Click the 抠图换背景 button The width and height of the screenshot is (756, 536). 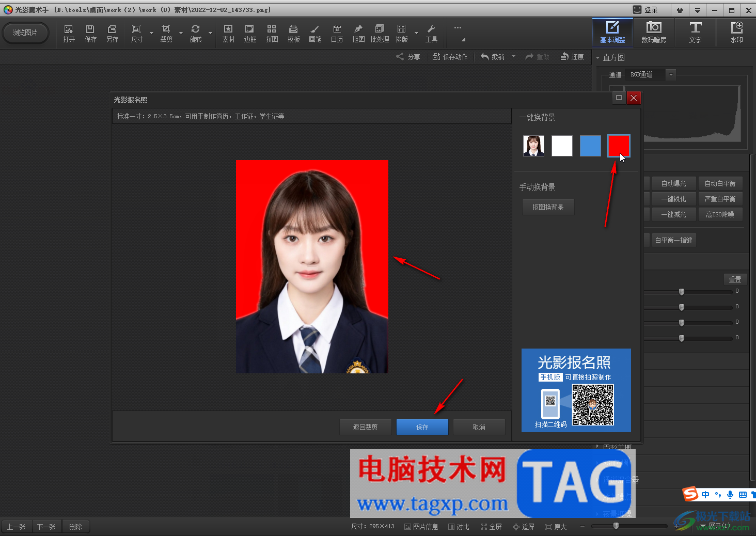click(548, 207)
